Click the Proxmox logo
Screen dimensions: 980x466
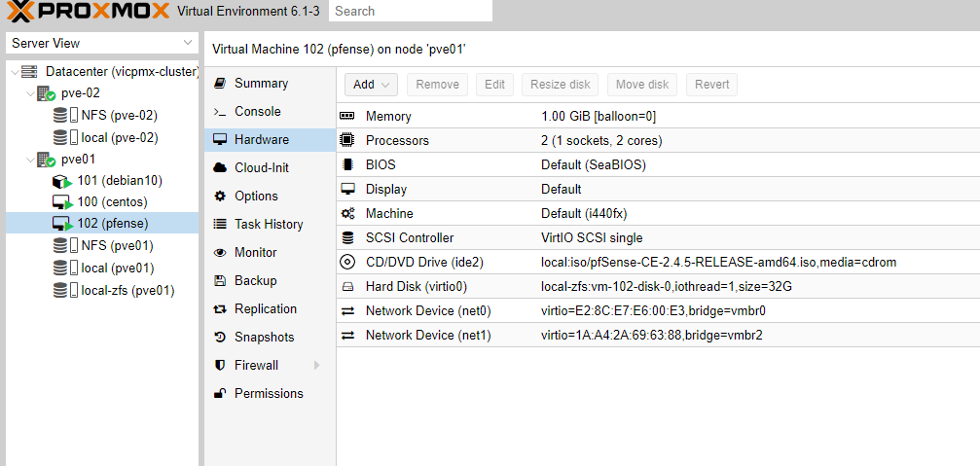click(89, 11)
